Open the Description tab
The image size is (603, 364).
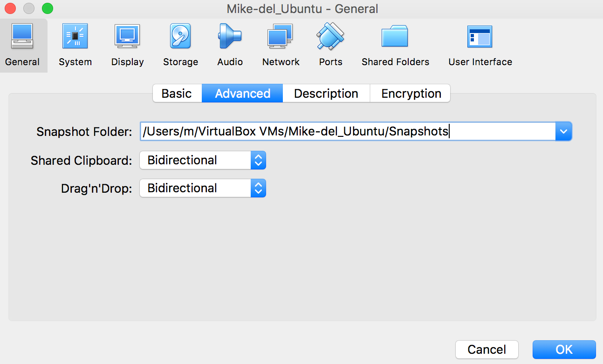[326, 93]
